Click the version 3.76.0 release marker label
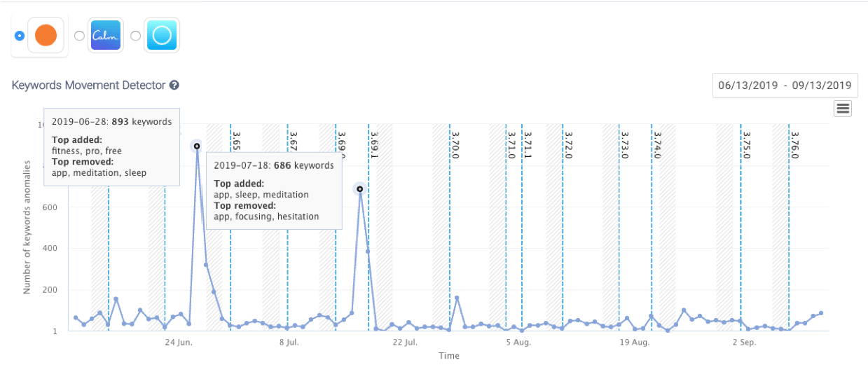Viewport: 868px width, 372px height. (794, 145)
